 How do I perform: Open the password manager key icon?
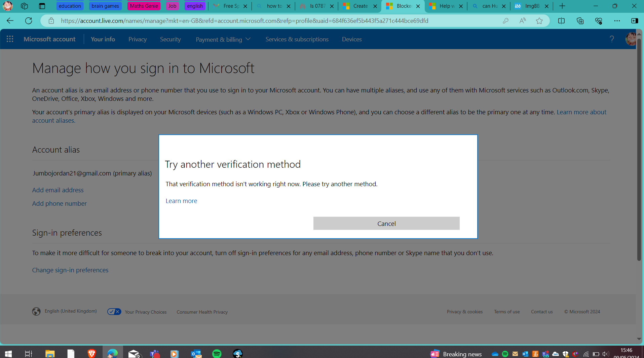point(505,21)
